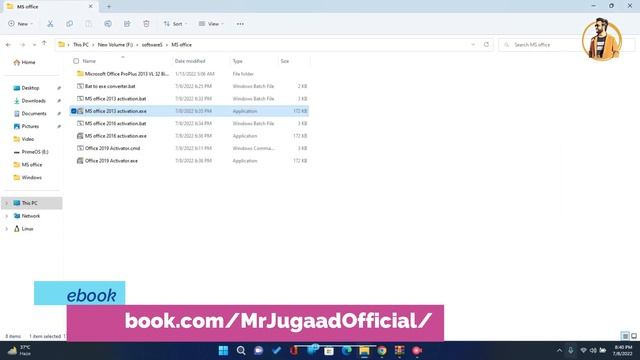Select Microsoft Office ProPlus 2013 folder
The image size is (640, 360).
click(x=189, y=74)
